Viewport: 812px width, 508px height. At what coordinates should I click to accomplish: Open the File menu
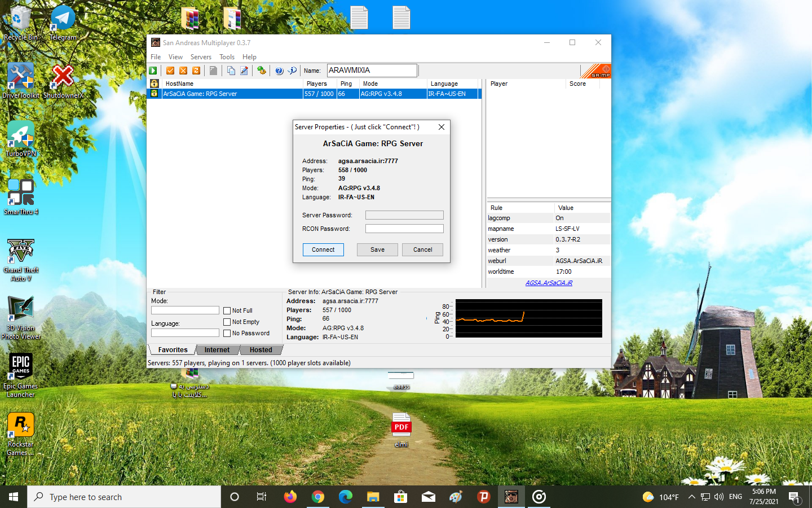click(156, 57)
